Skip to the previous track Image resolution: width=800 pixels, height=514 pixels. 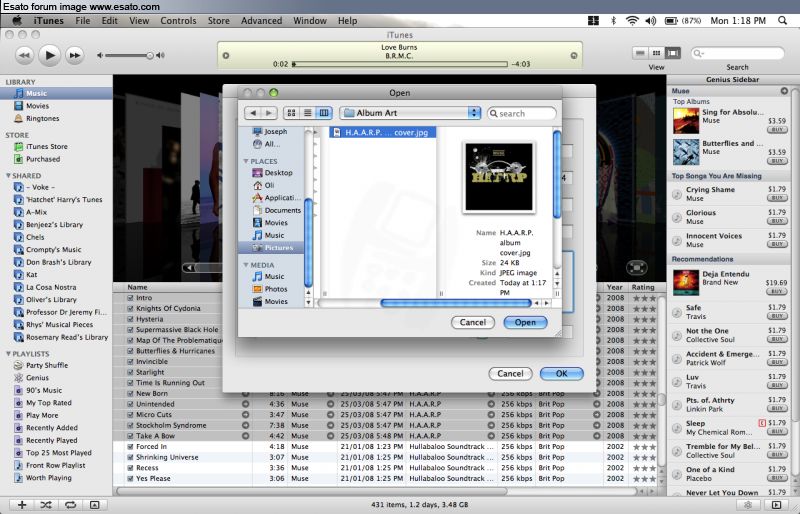24,55
